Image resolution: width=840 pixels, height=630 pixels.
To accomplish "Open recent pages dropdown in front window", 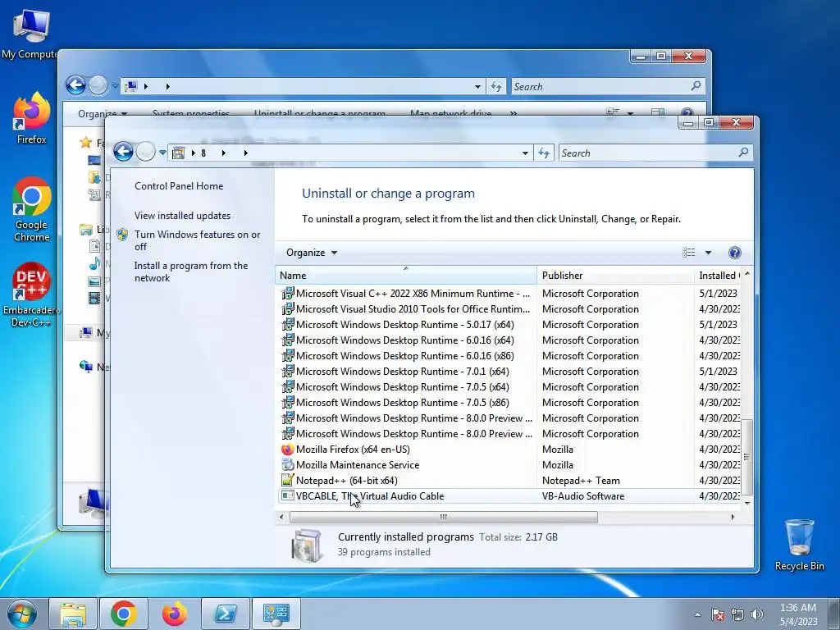I will (x=162, y=153).
